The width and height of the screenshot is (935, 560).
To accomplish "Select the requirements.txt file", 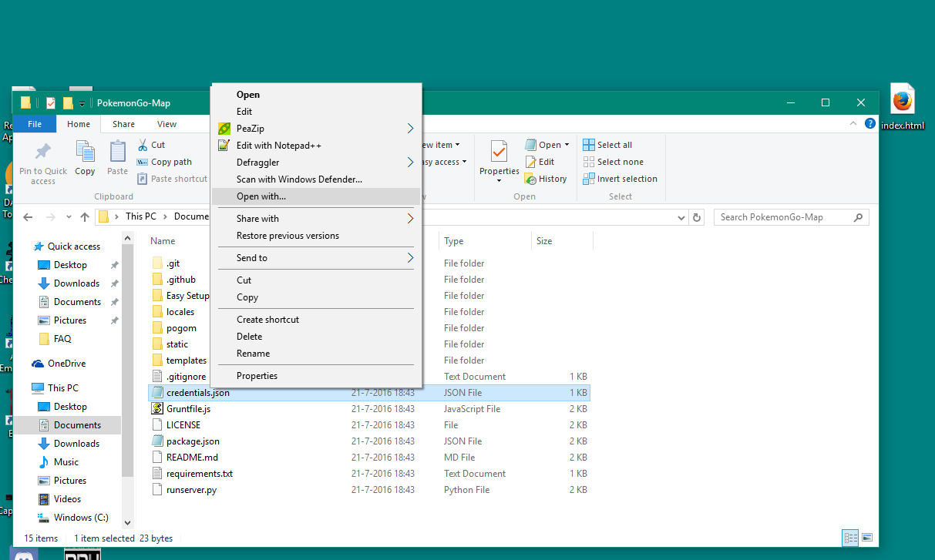I will pos(370,474).
